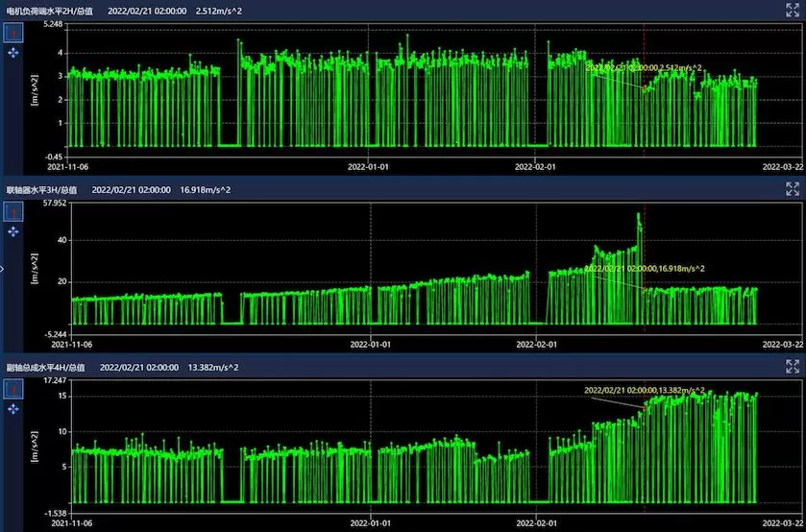This screenshot has height=532, width=806.
Task: Expand the 电机负荷端水平2H chart to fullscreen
Action: [793, 11]
